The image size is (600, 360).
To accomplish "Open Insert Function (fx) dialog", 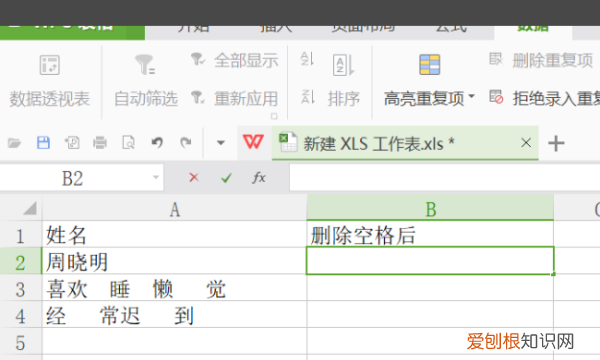I will [259, 178].
